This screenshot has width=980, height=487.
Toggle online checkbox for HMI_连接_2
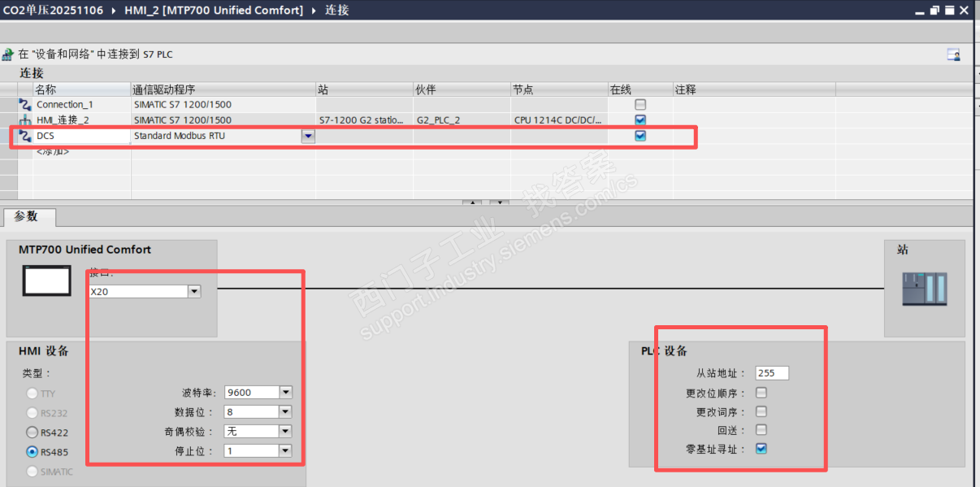coord(640,120)
